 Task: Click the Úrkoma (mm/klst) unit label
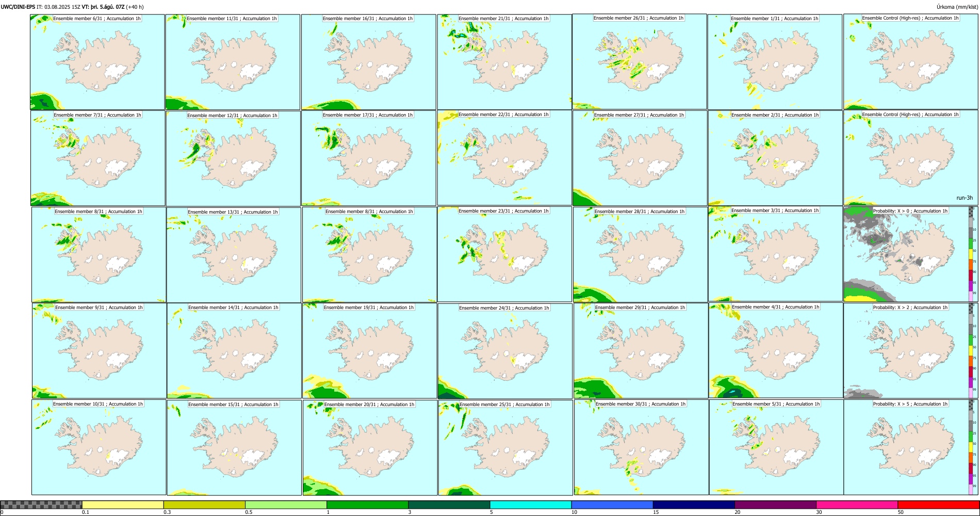(x=957, y=7)
